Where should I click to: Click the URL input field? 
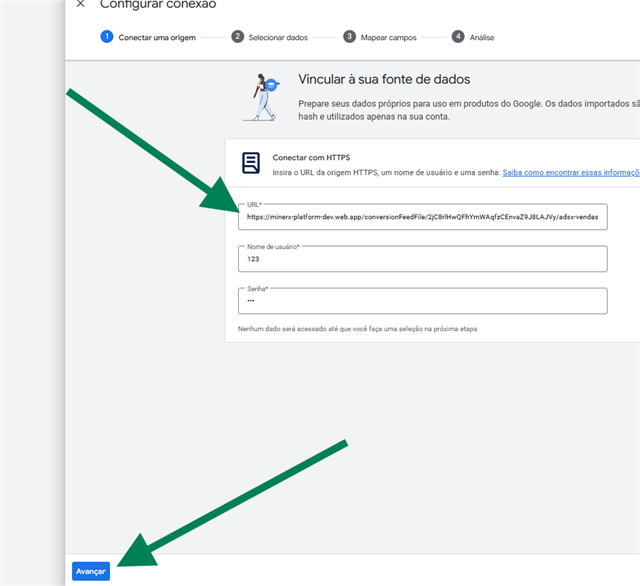(x=422, y=217)
